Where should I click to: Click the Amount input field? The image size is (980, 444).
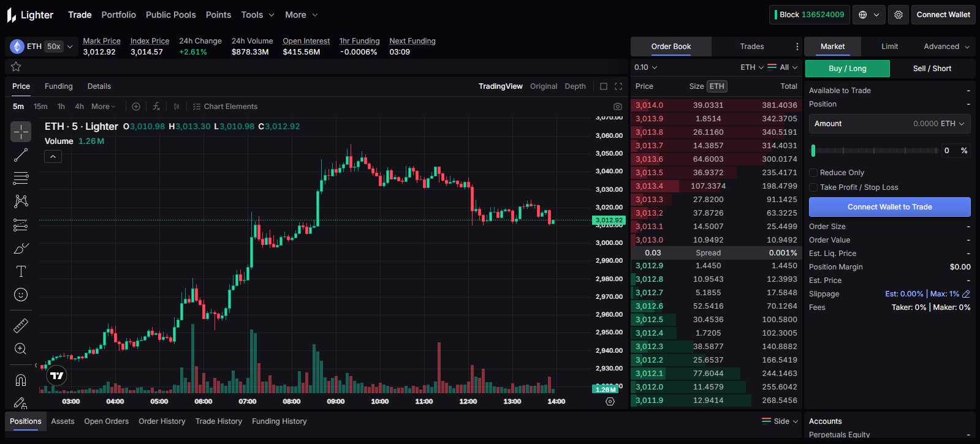(889, 124)
